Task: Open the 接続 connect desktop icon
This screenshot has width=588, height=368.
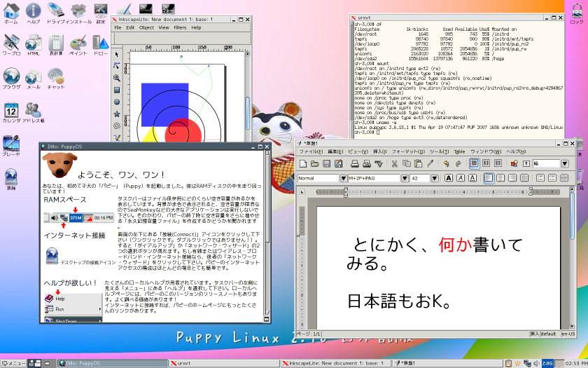Action: point(11,179)
